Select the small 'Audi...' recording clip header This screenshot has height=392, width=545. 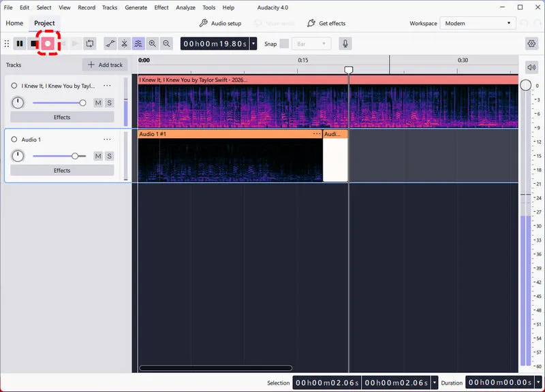(x=335, y=133)
